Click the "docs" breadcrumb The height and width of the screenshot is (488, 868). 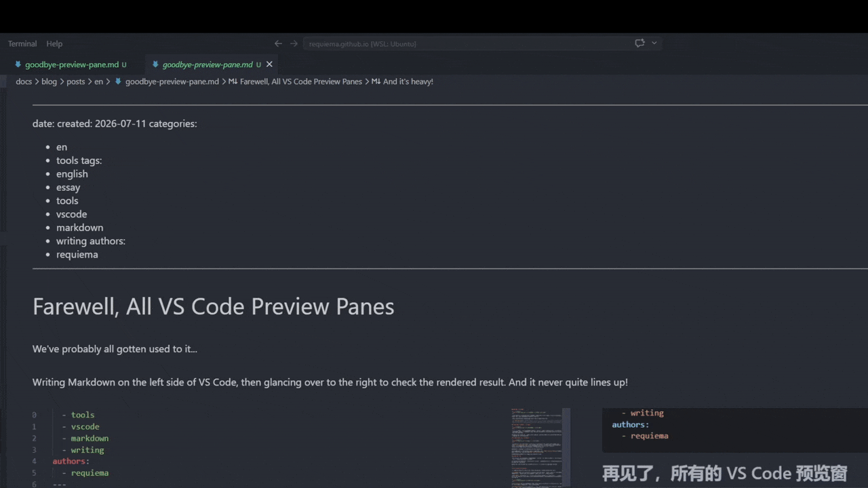[24, 81]
